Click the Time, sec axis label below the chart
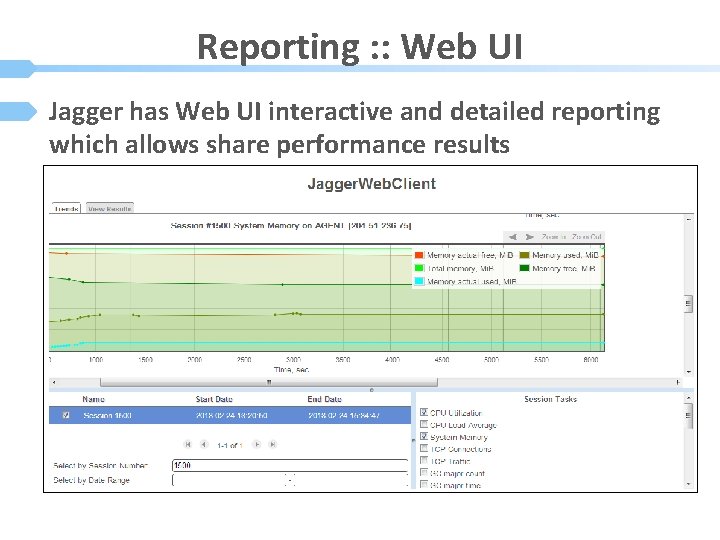720x540 pixels. tap(291, 369)
